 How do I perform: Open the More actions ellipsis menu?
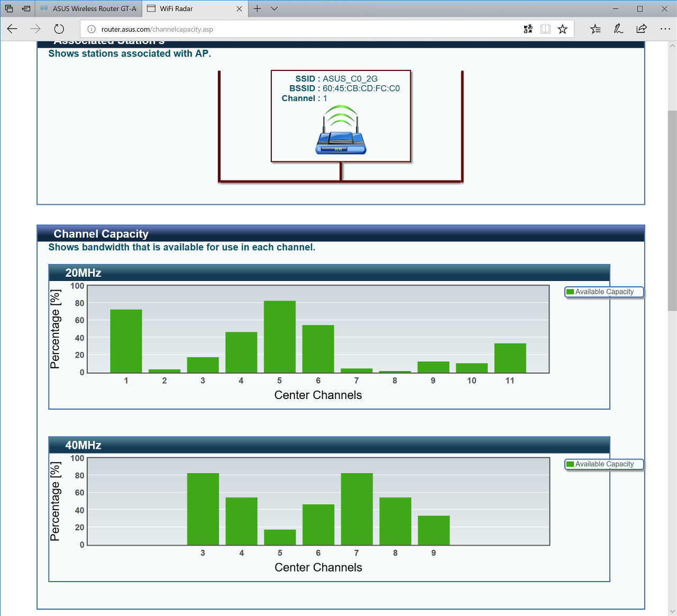[x=665, y=29]
